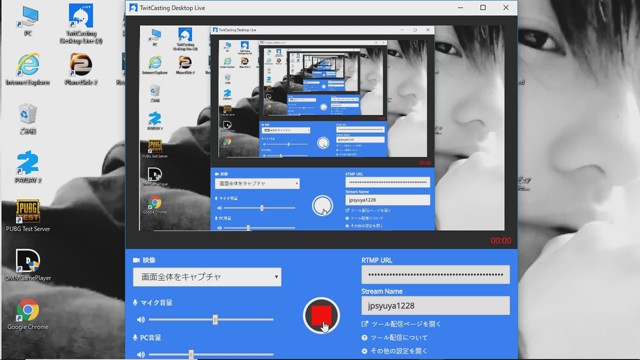Mute the PC音量 speaker icon
The height and width of the screenshot is (360, 640).
coord(141,354)
